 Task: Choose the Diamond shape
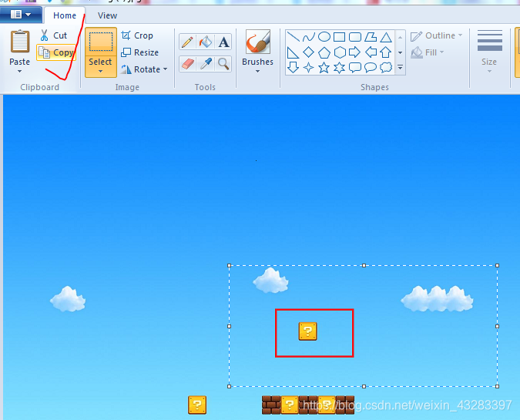309,52
